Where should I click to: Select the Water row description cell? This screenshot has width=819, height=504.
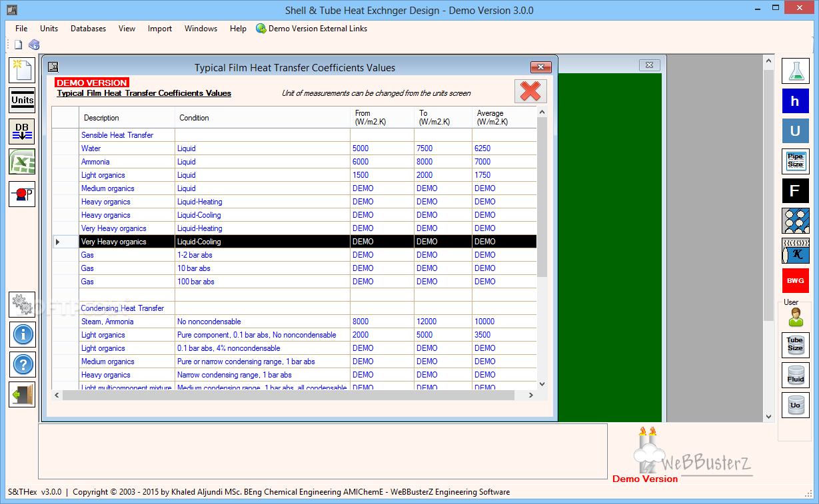tap(127, 148)
